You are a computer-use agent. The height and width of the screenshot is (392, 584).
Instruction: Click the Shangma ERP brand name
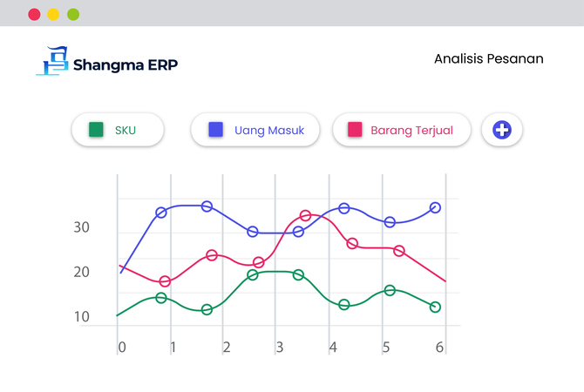point(126,64)
